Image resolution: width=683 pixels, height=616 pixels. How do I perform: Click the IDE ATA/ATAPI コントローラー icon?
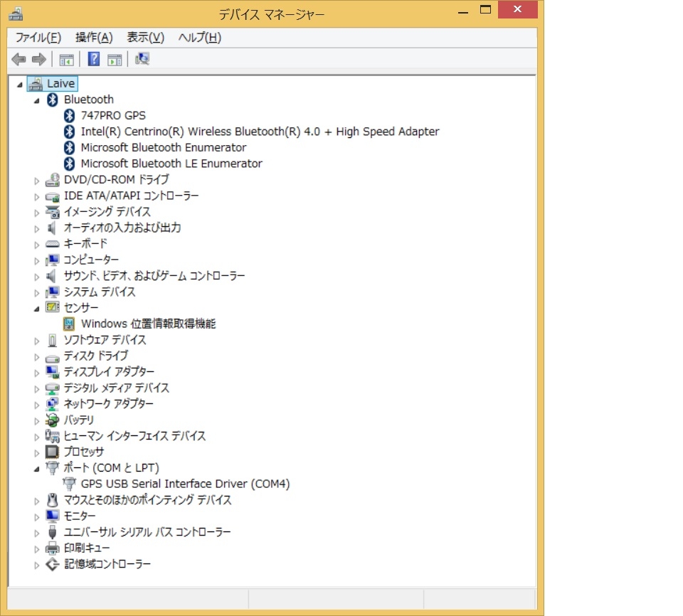(x=52, y=196)
